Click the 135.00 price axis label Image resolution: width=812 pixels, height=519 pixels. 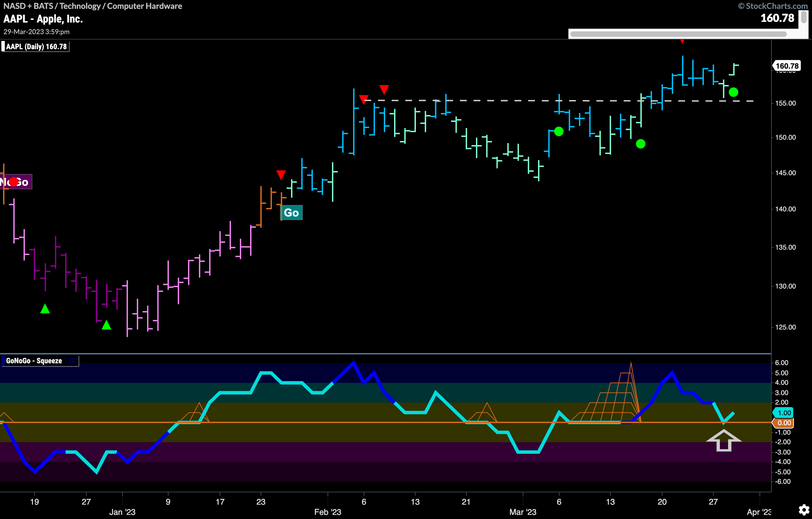[786, 247]
